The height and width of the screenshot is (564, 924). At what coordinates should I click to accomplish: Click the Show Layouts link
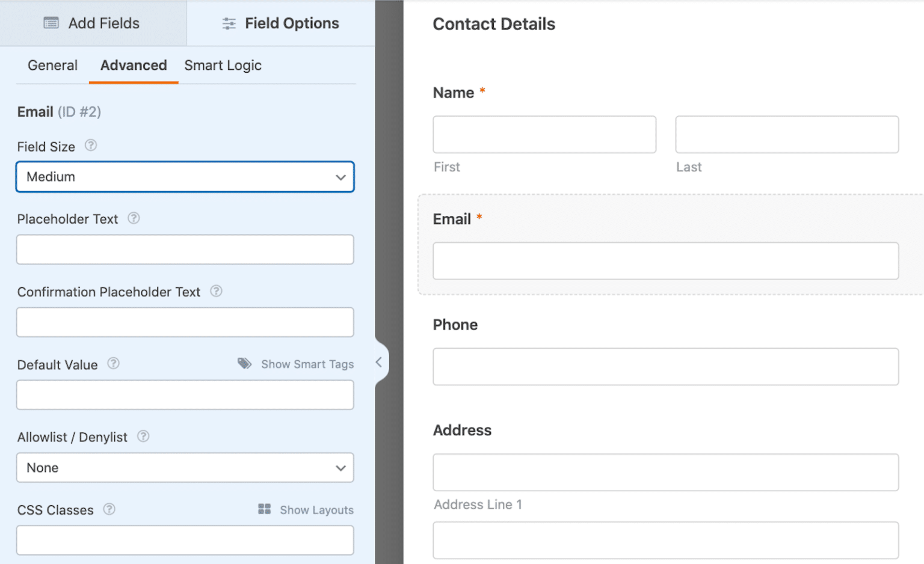(316, 509)
